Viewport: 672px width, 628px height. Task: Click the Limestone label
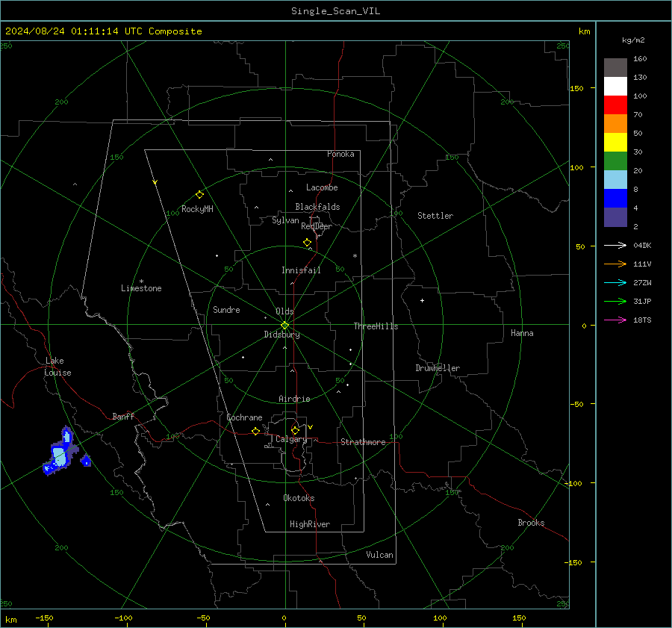pos(141,288)
